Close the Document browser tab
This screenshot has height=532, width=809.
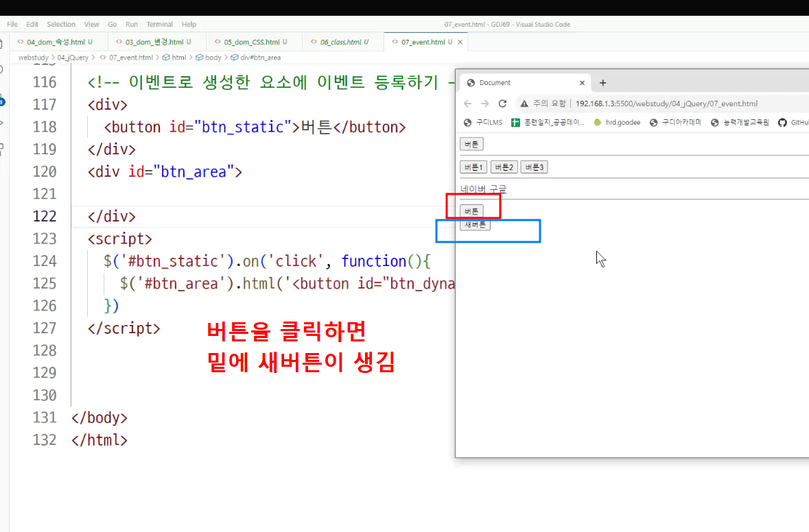coord(582,82)
